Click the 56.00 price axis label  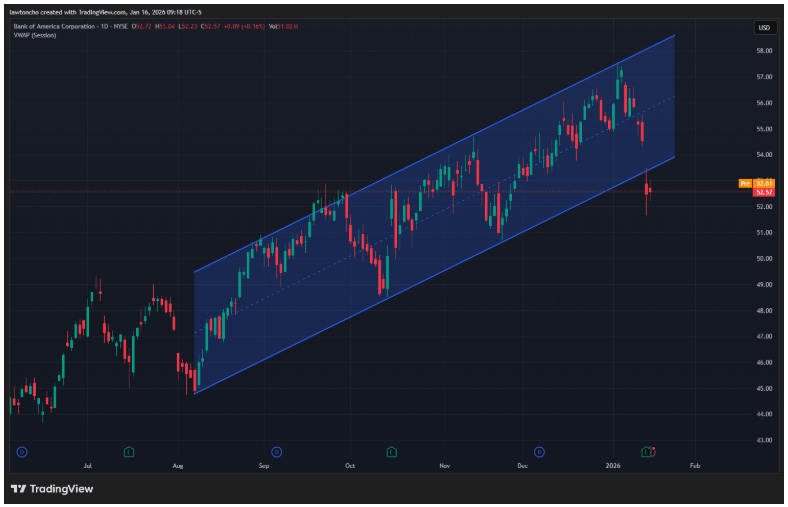point(764,103)
